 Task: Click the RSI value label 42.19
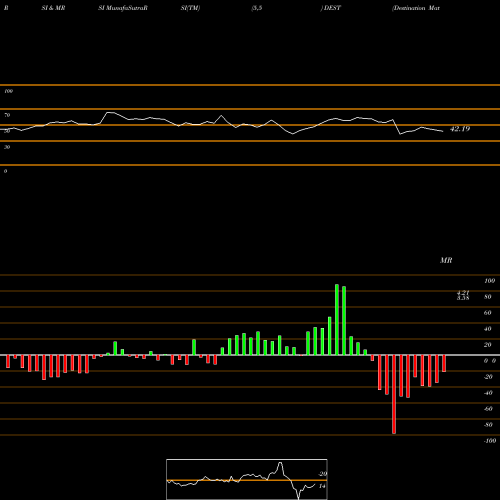(x=460, y=129)
